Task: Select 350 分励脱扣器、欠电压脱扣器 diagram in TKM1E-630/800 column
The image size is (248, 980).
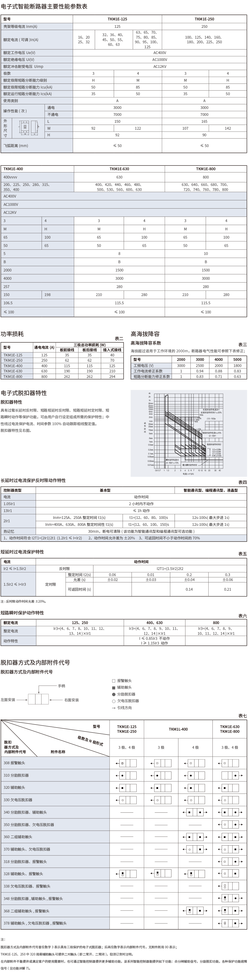Action: pos(230,824)
